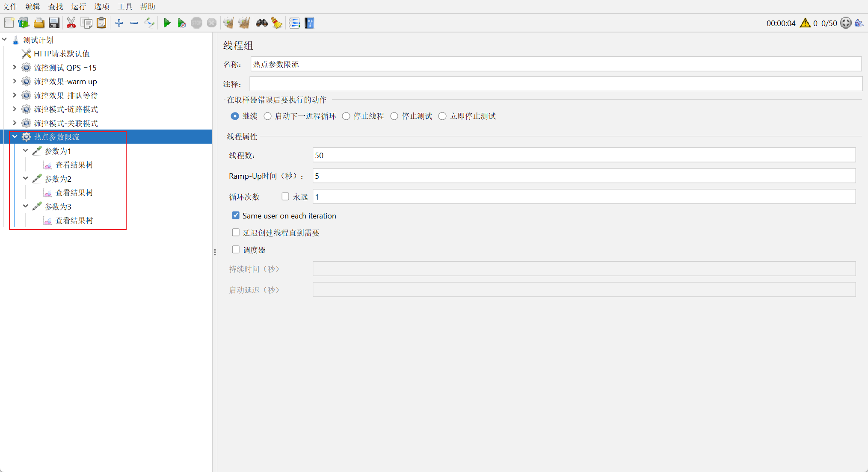Click the 线程数 input field
The height and width of the screenshot is (472, 868).
tap(584, 155)
